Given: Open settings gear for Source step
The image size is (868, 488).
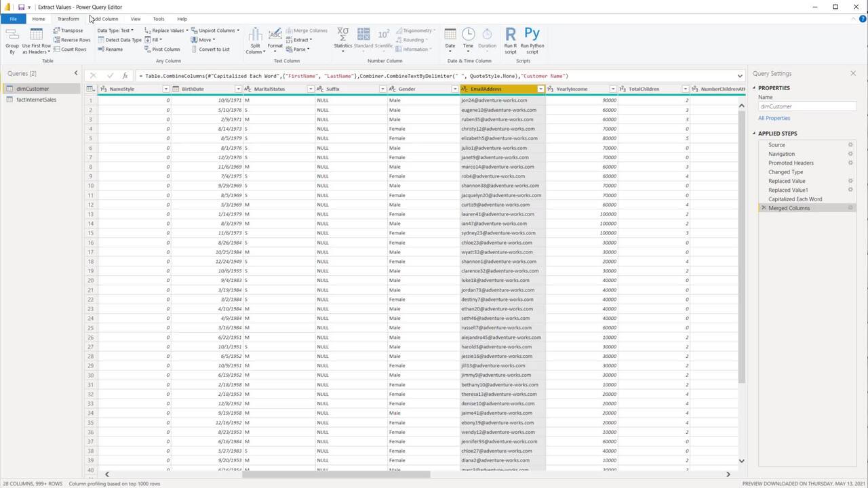Looking at the screenshot, I should [x=850, y=144].
